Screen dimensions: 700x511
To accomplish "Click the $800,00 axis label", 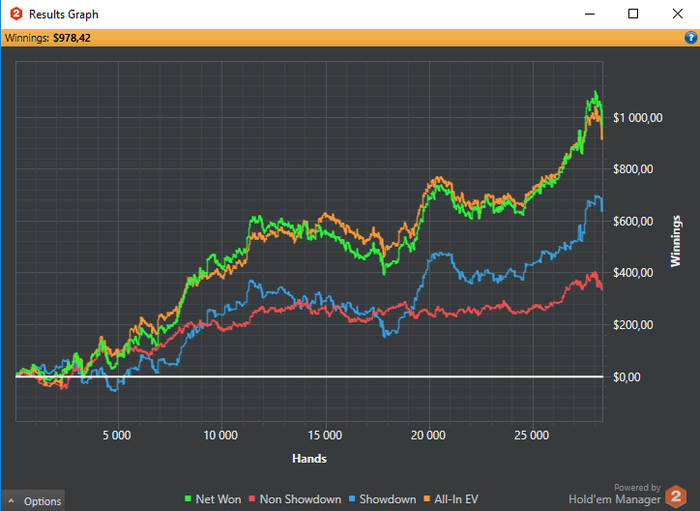I will (633, 169).
